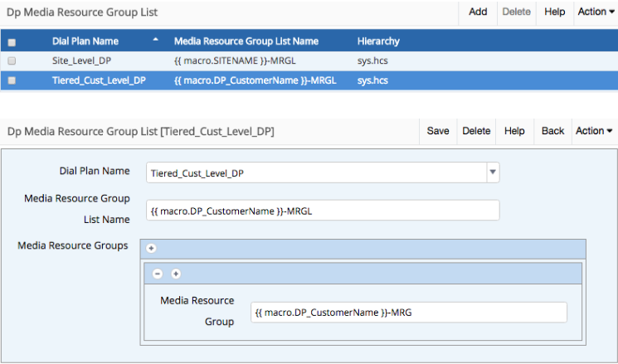
Task: Check the Site_Level_DP row checkbox
Action: (x=12, y=61)
